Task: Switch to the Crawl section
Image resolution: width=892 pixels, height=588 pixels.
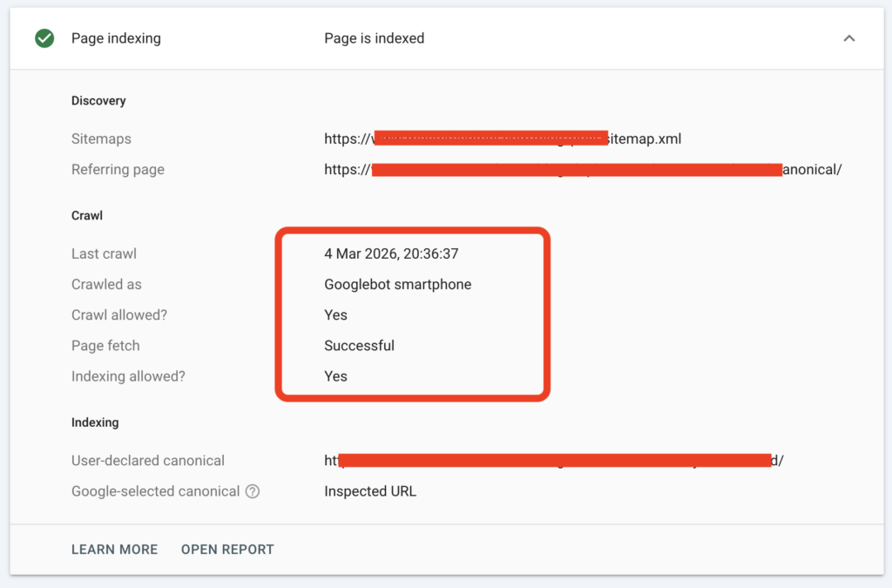Action: click(x=84, y=215)
